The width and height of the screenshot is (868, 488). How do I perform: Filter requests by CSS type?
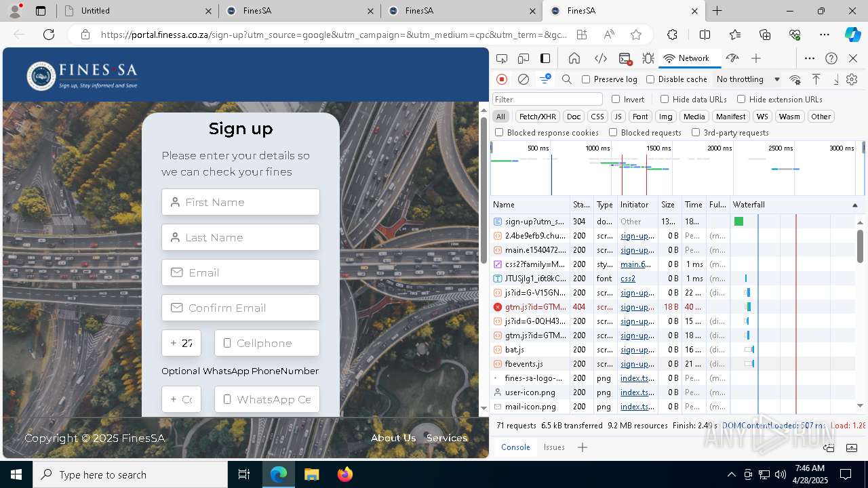click(597, 117)
